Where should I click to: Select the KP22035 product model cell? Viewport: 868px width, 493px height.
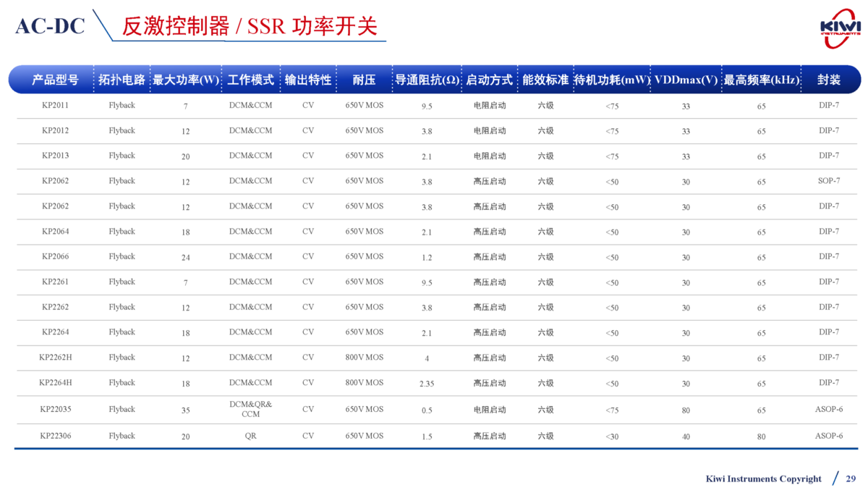[x=55, y=409]
